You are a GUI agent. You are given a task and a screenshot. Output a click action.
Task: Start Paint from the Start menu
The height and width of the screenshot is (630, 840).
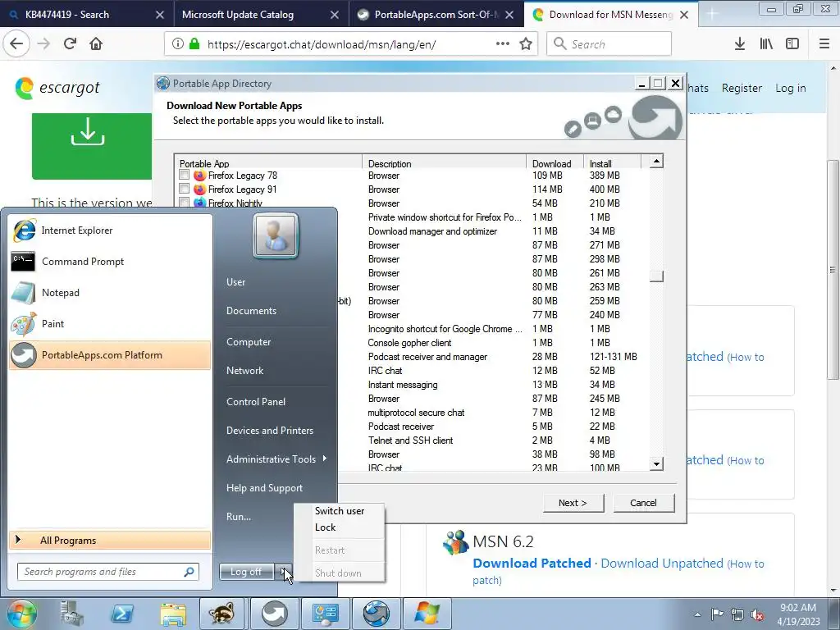point(110,323)
